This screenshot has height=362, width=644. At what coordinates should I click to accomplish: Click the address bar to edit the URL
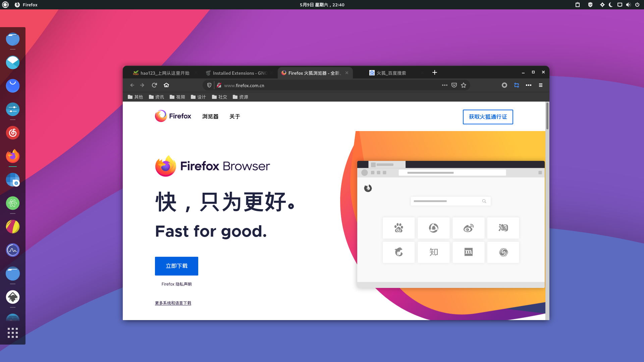pyautogui.click(x=319, y=85)
